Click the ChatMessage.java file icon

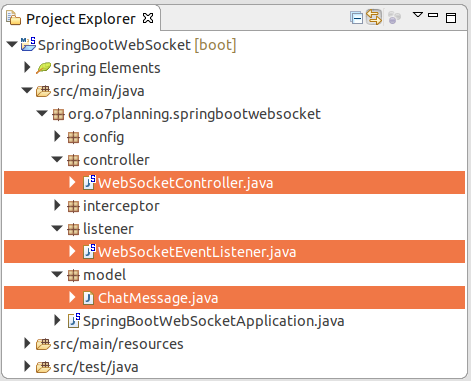coord(88,298)
